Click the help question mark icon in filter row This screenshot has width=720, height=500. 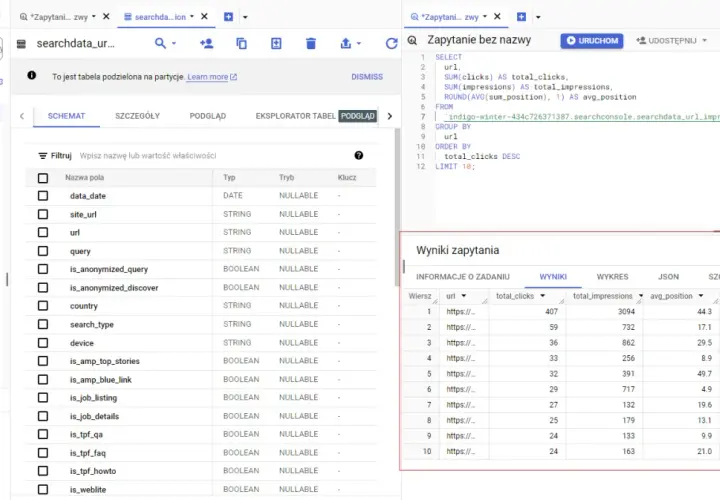coord(359,155)
